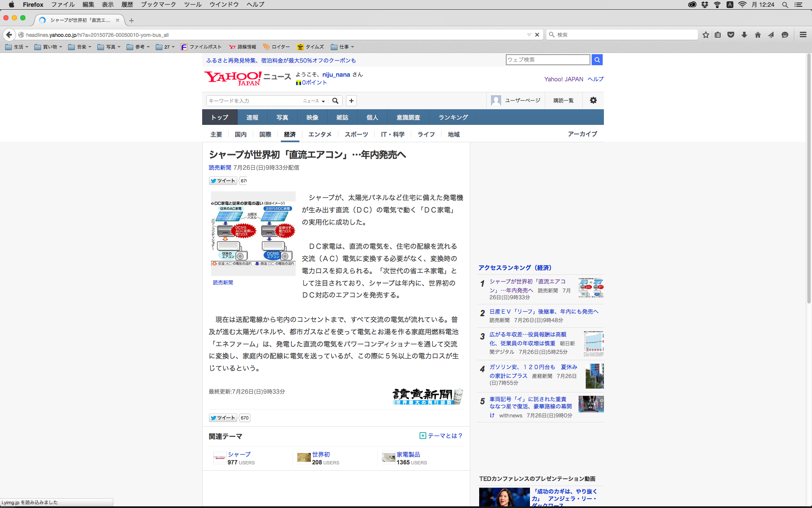Open Yahoo news settings gear
Image resolution: width=812 pixels, height=508 pixels.
click(593, 100)
